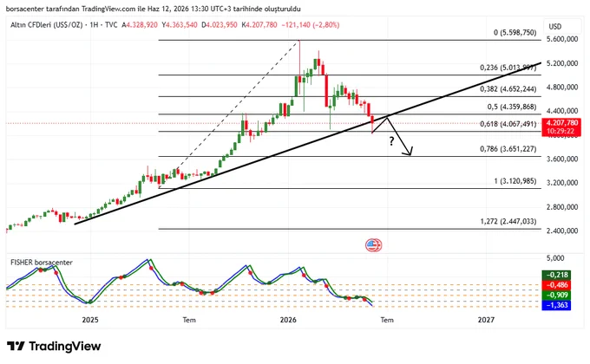Click the 4.800,000 price axis label
This screenshot has width=590, height=364.
click(562, 87)
